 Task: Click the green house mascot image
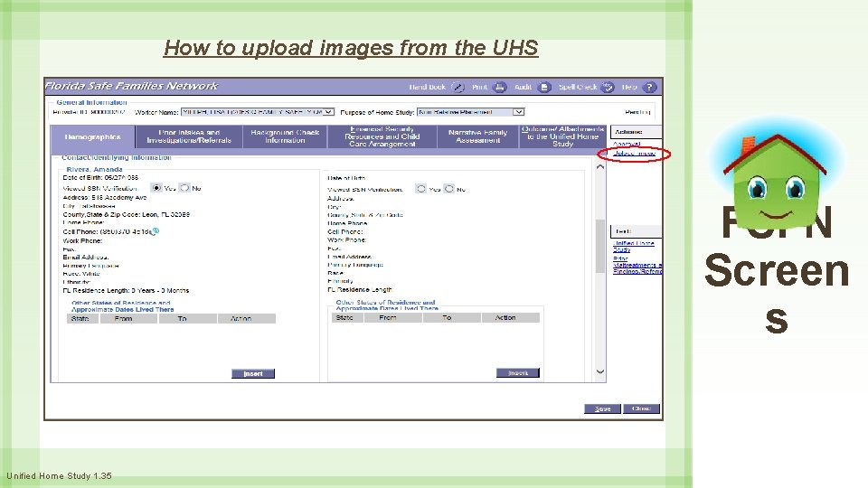click(x=776, y=183)
